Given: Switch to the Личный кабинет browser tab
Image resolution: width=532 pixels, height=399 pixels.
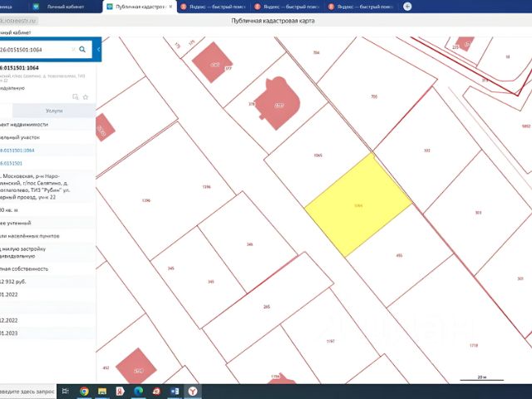Looking at the screenshot, I should pyautogui.click(x=66, y=7).
